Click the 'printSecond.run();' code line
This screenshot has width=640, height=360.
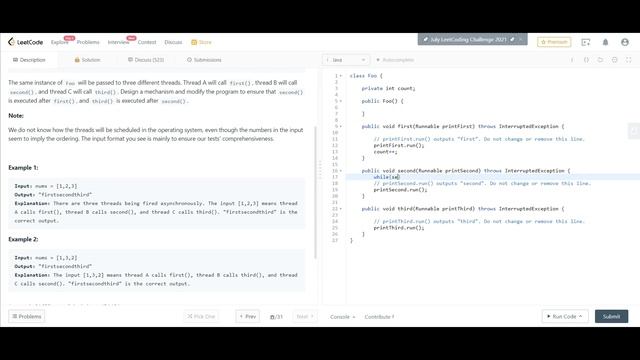click(400, 190)
